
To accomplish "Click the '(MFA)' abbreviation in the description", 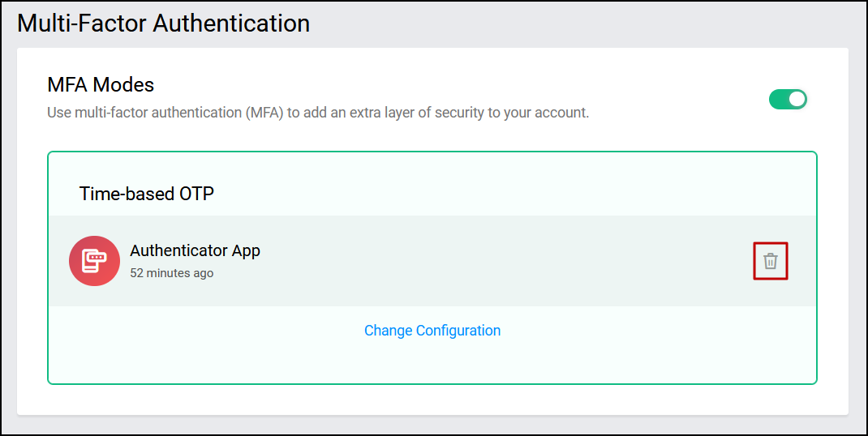I will pyautogui.click(x=264, y=113).
